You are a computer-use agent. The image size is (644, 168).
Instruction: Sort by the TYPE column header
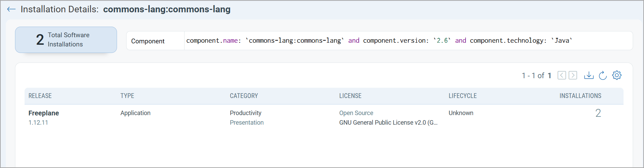click(127, 96)
